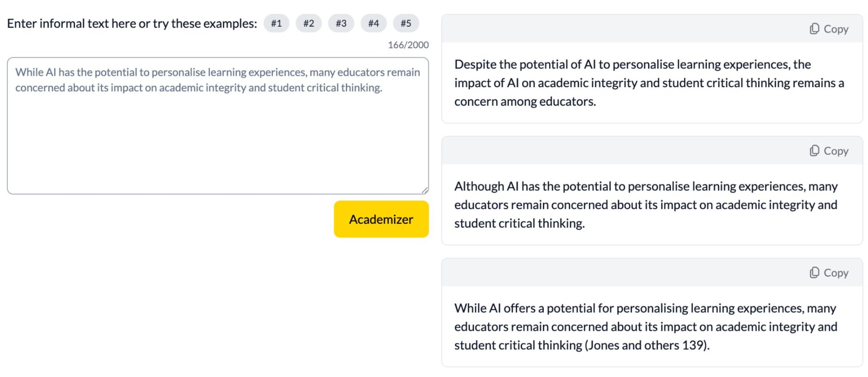The height and width of the screenshot is (377, 868).
Task: Click the 166/2000 character counter
Action: (x=408, y=45)
